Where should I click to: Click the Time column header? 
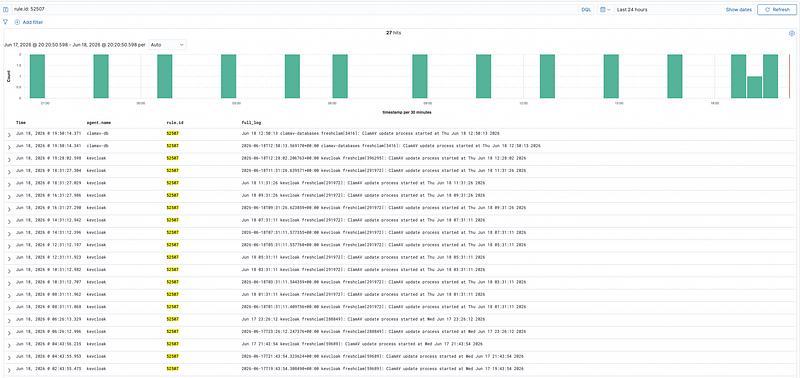coord(20,122)
